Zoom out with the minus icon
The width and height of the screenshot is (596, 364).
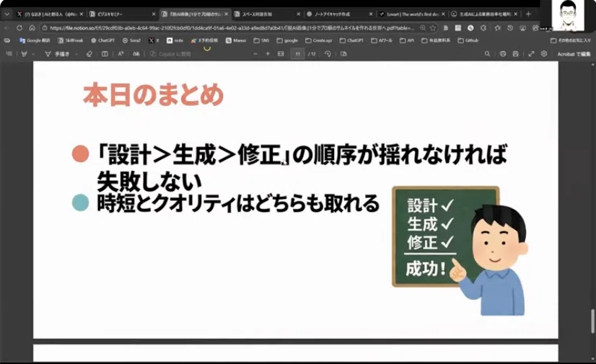tap(256, 54)
